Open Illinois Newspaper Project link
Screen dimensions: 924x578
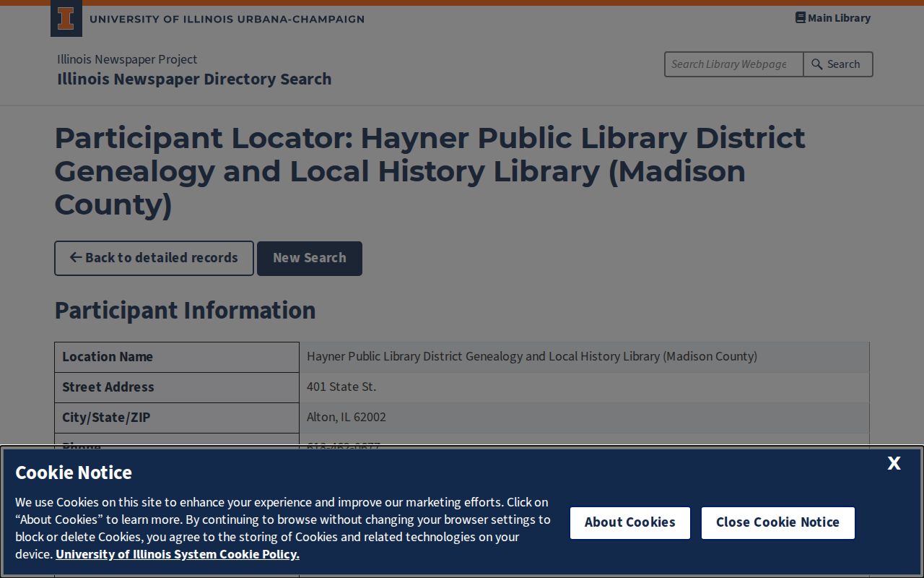tap(127, 59)
